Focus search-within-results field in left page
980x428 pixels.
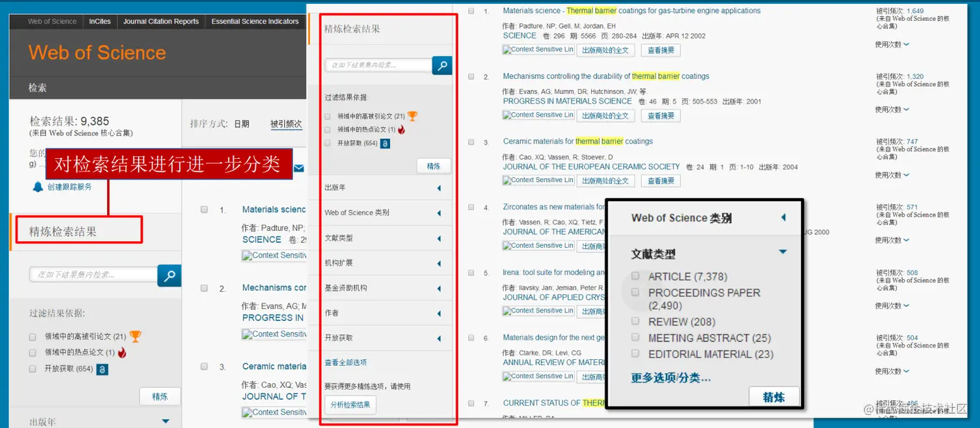(x=93, y=275)
